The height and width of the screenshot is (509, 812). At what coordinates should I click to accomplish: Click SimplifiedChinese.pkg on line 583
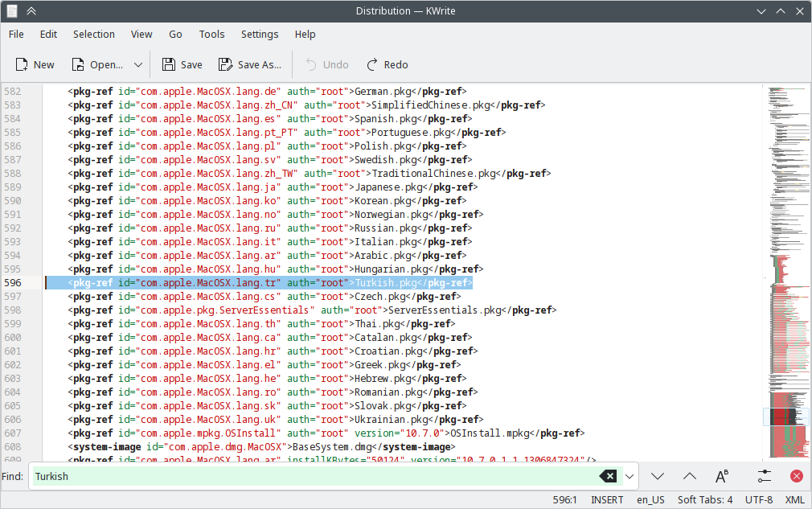pos(432,105)
